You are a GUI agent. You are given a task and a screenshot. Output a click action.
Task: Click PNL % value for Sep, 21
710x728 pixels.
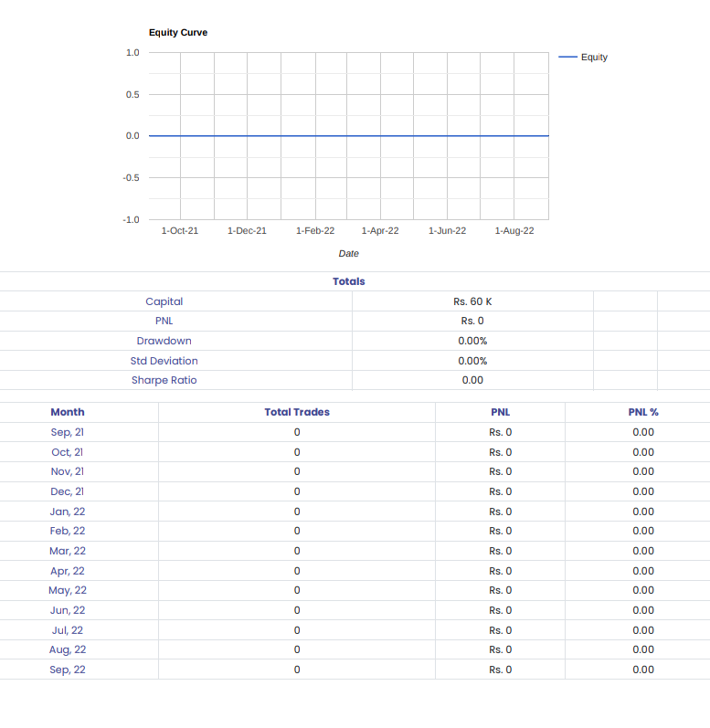pos(643,432)
